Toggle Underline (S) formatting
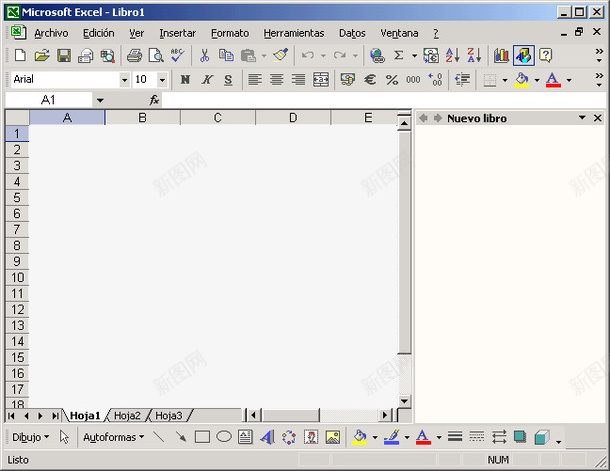The image size is (610, 471). click(x=228, y=80)
